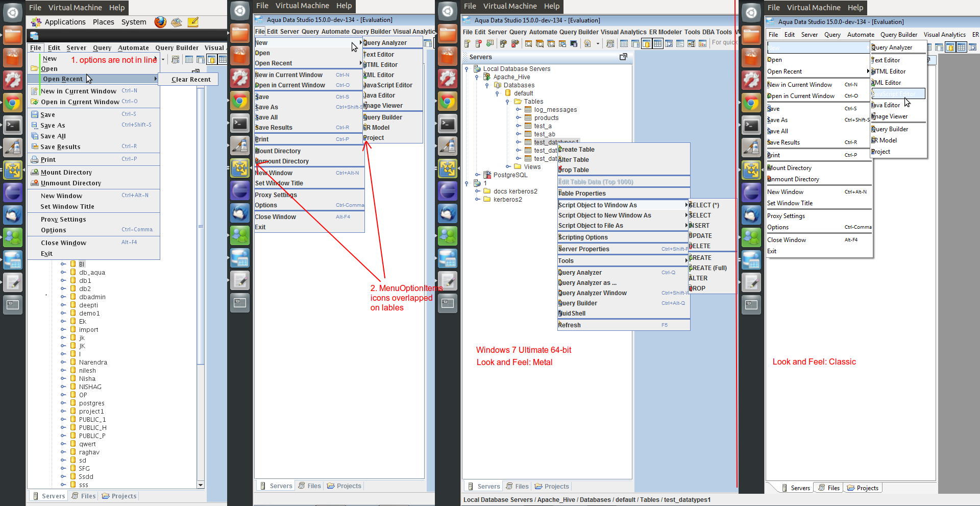Click the Apache_Hive server icon
Screen dimensions: 980x506
(487, 77)
